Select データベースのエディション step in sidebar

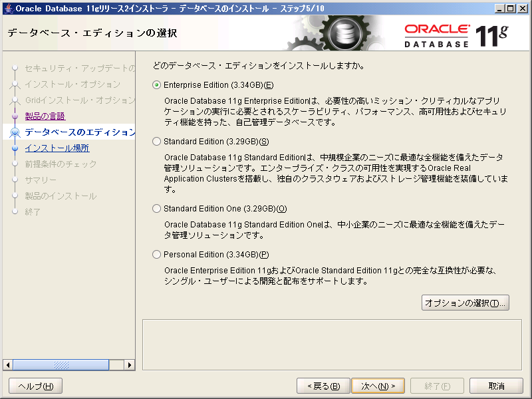(78, 132)
